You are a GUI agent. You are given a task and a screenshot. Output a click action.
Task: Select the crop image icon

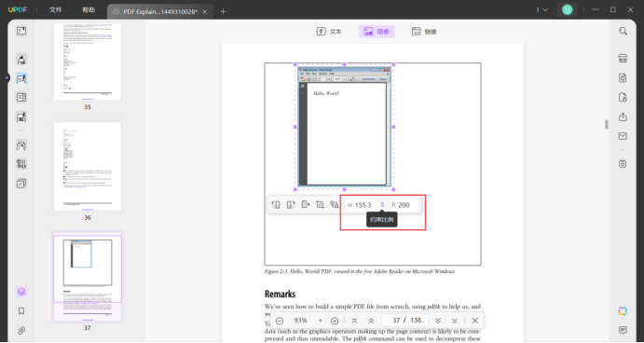[x=320, y=204]
